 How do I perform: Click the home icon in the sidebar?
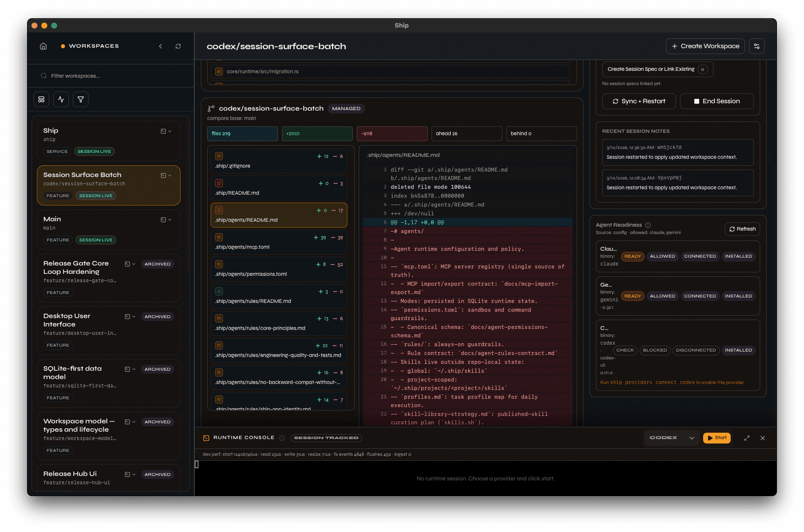click(43, 46)
